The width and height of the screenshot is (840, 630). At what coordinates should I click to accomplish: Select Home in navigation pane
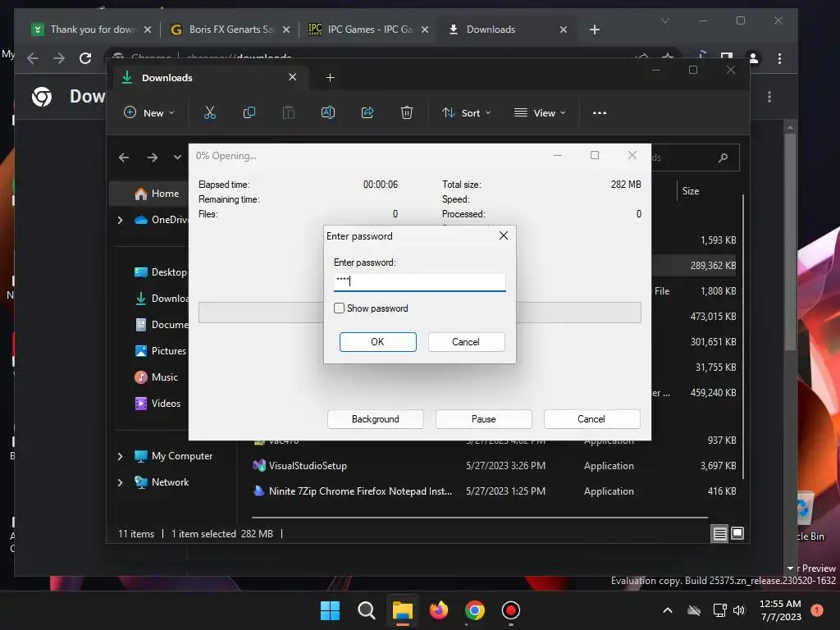(148, 194)
